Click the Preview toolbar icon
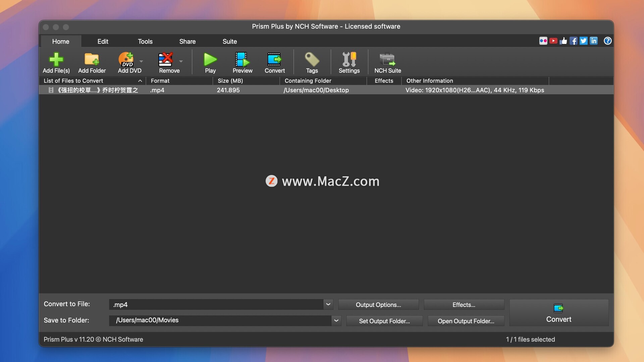 click(242, 59)
